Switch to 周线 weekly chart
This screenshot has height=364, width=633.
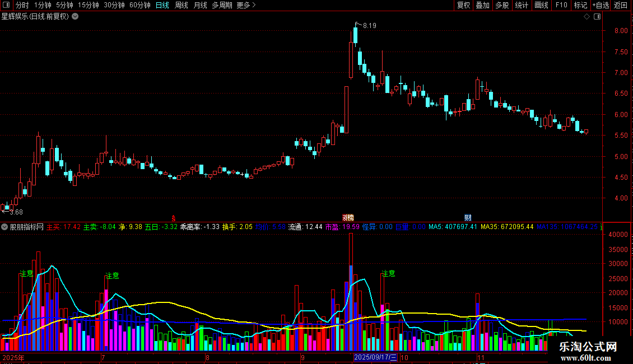click(181, 5)
